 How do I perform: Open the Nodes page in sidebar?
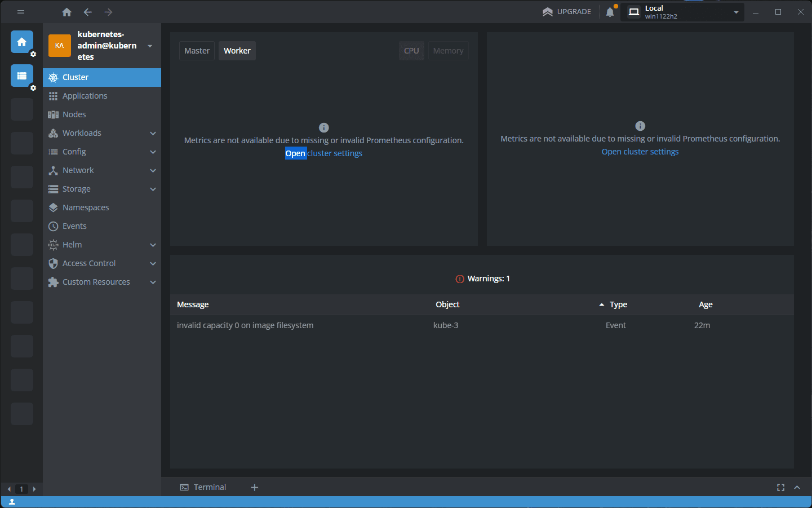(x=74, y=114)
